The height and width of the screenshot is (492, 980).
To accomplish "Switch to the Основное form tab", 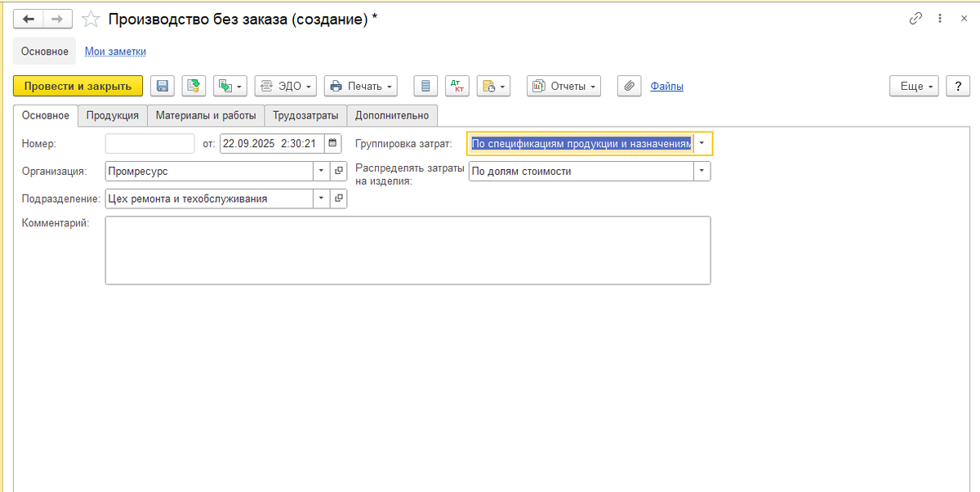I will click(x=46, y=115).
